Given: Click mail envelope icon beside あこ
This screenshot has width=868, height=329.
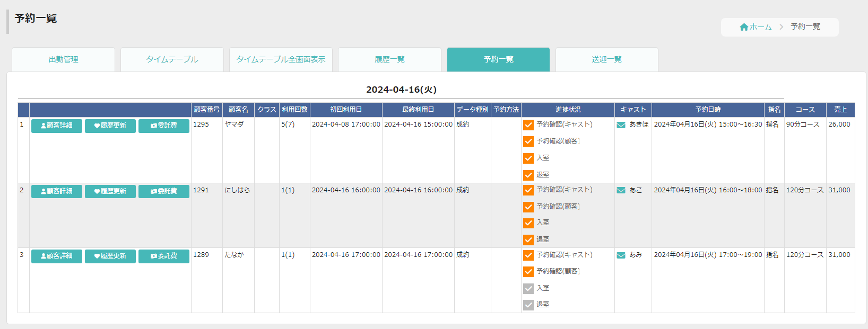Looking at the screenshot, I should click(621, 191).
